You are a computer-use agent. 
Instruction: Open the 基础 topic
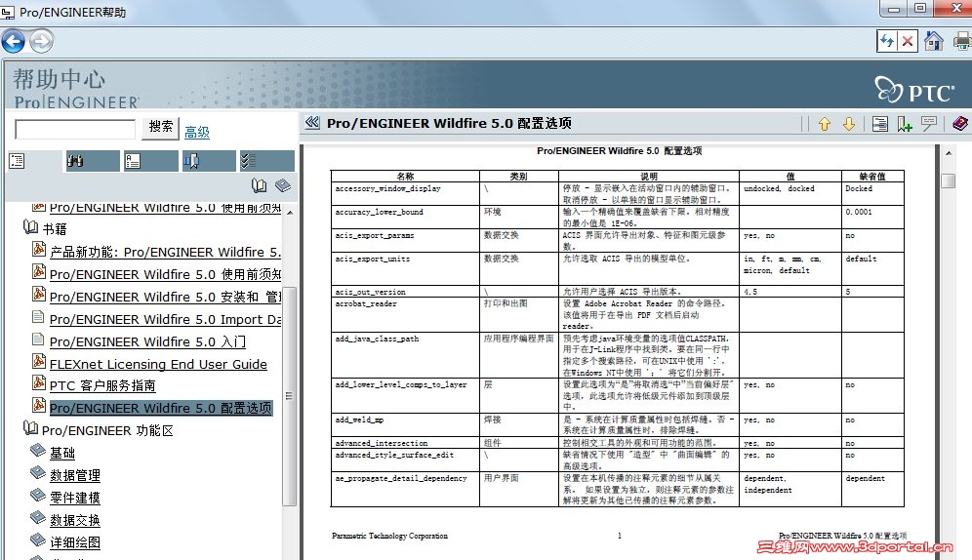pyautogui.click(x=62, y=453)
